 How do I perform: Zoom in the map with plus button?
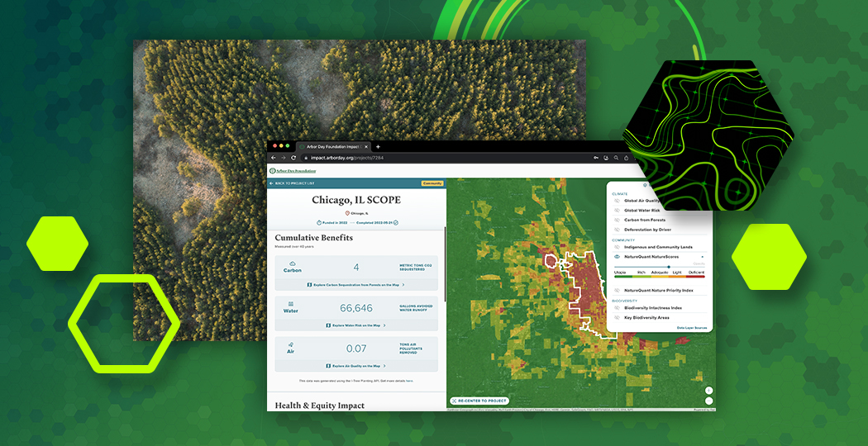709,391
